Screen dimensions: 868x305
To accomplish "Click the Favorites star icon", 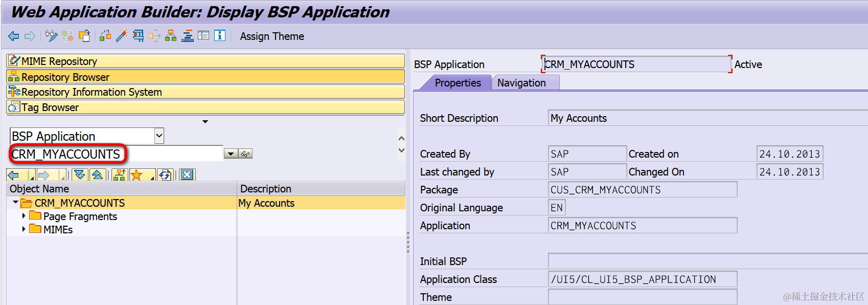I will coord(136,175).
